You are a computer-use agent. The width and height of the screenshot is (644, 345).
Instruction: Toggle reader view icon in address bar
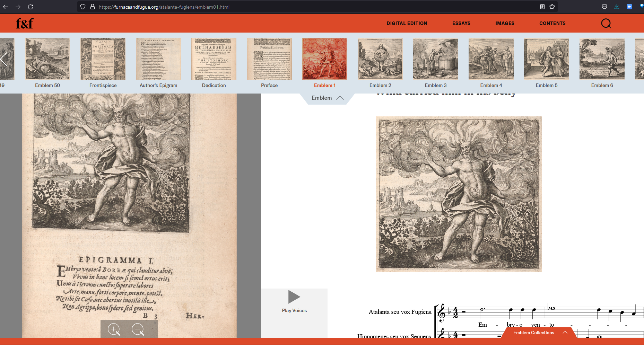[x=542, y=7]
